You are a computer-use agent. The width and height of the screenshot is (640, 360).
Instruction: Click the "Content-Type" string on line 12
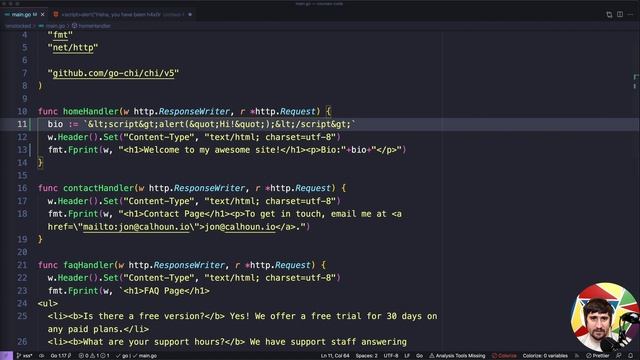159,137
